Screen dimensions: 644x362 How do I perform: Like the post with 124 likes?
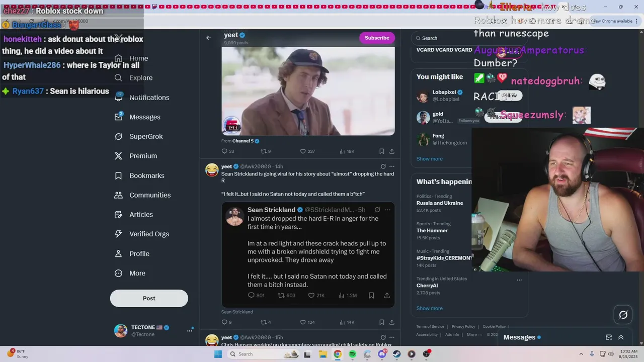(x=307, y=322)
